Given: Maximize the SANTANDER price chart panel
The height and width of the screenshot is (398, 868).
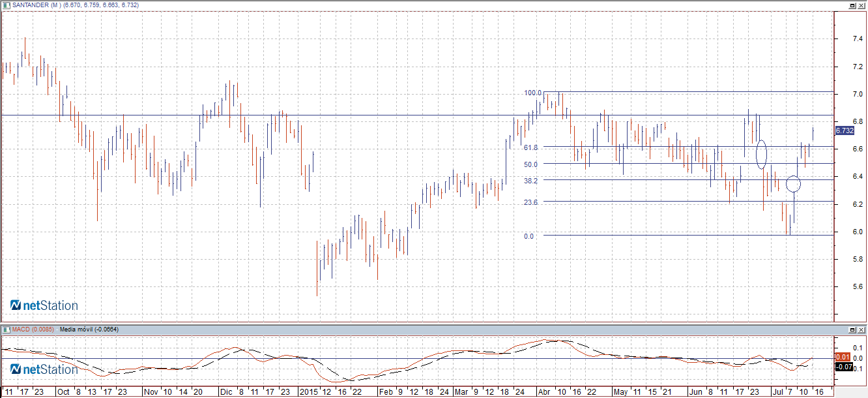Looking at the screenshot, I should tap(852, 5).
